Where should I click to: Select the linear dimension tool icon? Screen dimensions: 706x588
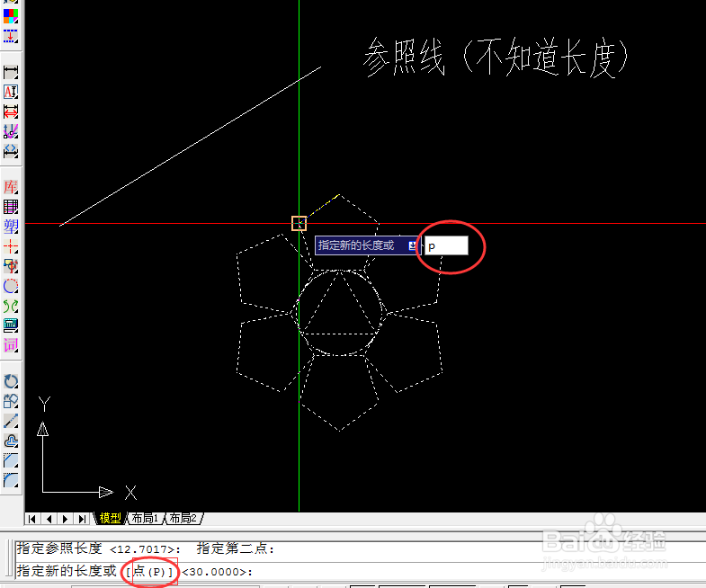11,72
